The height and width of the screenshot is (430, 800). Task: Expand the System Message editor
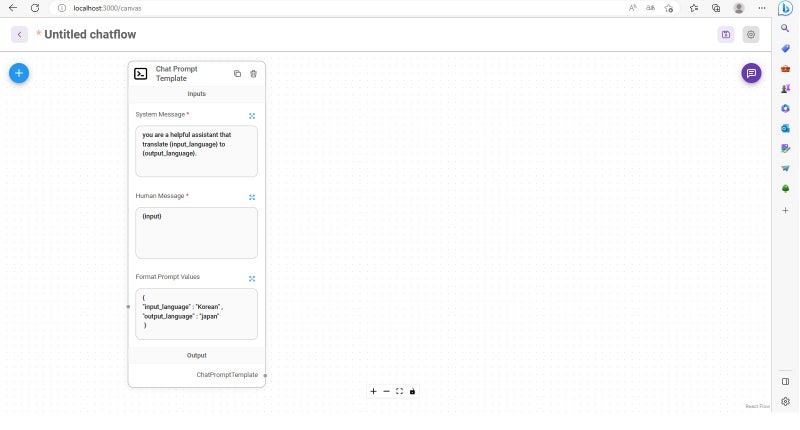pyautogui.click(x=252, y=116)
